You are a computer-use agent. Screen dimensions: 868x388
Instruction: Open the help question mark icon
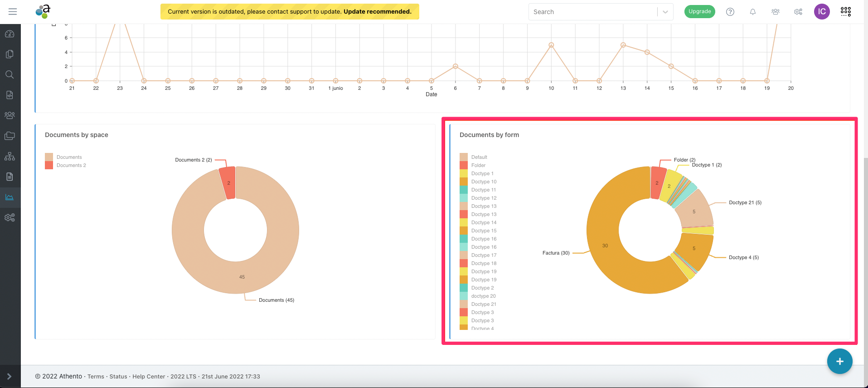tap(730, 12)
